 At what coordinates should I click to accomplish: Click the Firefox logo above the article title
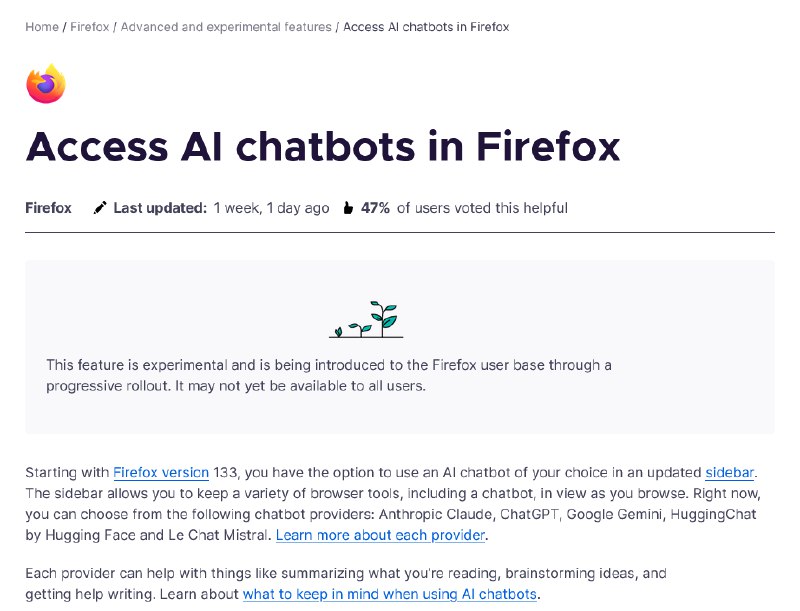(x=44, y=83)
